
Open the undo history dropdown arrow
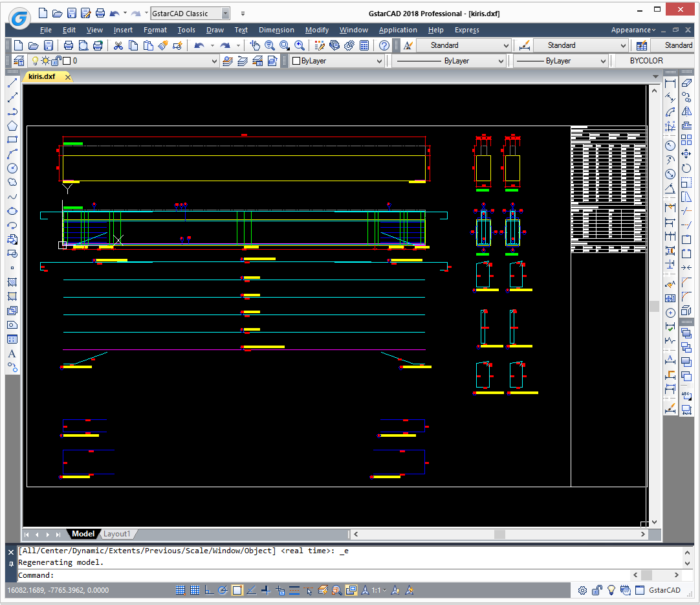point(212,45)
